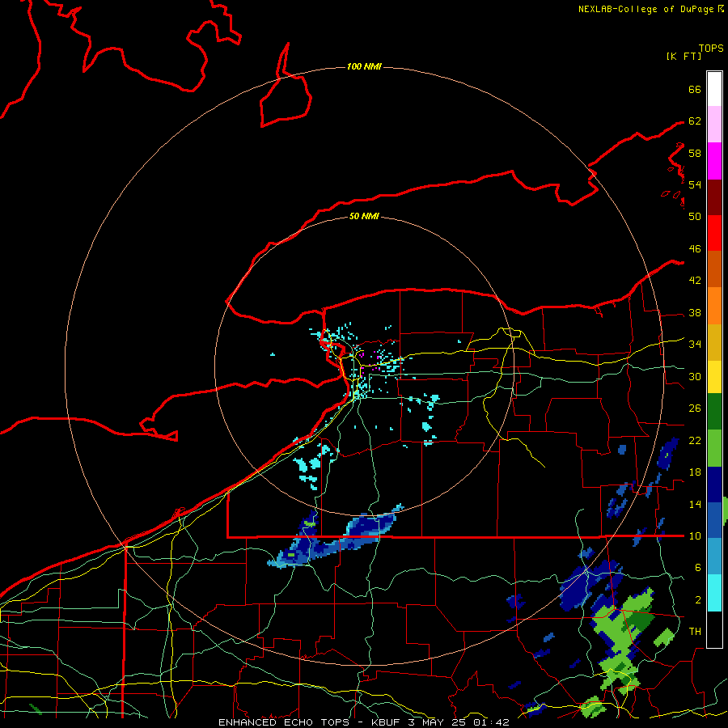
Task: Select the magenta swatch on the TOPS scale
Action: click(x=714, y=161)
